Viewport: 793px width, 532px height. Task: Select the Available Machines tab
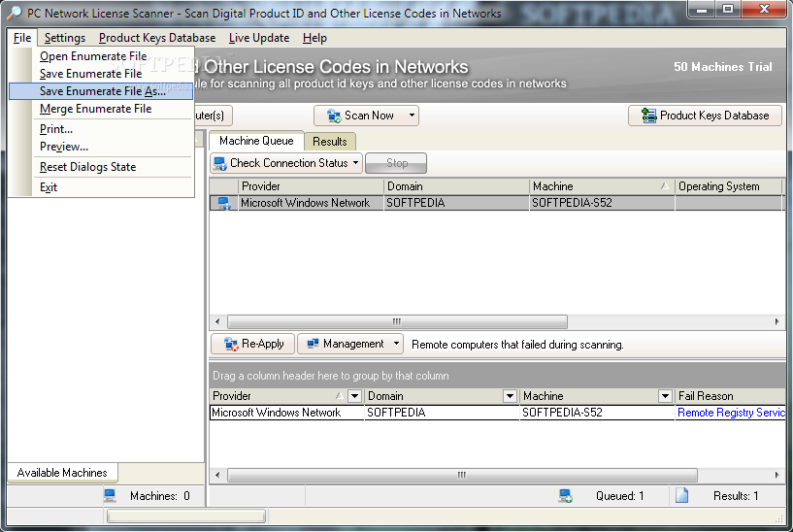tap(62, 473)
